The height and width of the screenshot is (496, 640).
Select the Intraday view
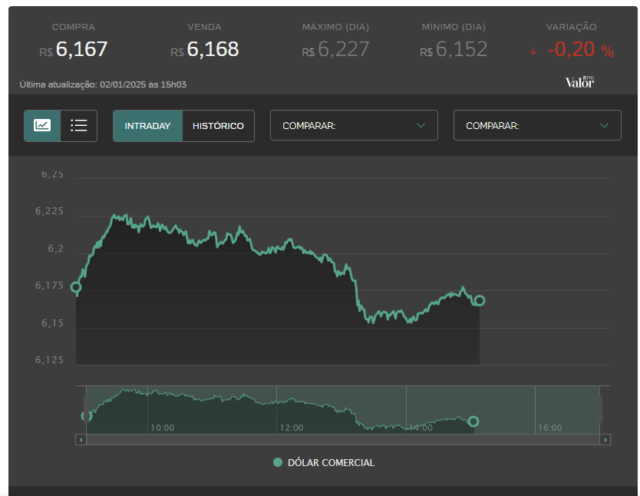coord(148,126)
